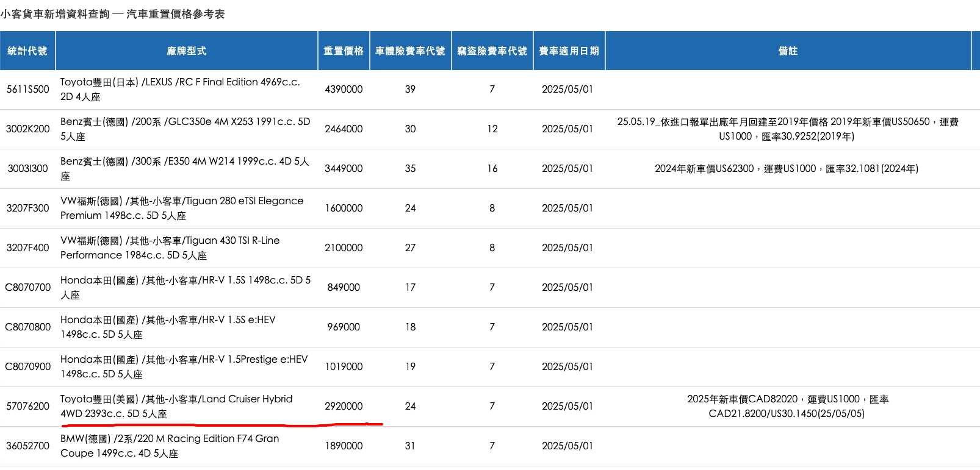Screen dimensions: 980x470
Task: Click the E350 remark 2024年新車價US62300
Action: (x=787, y=168)
